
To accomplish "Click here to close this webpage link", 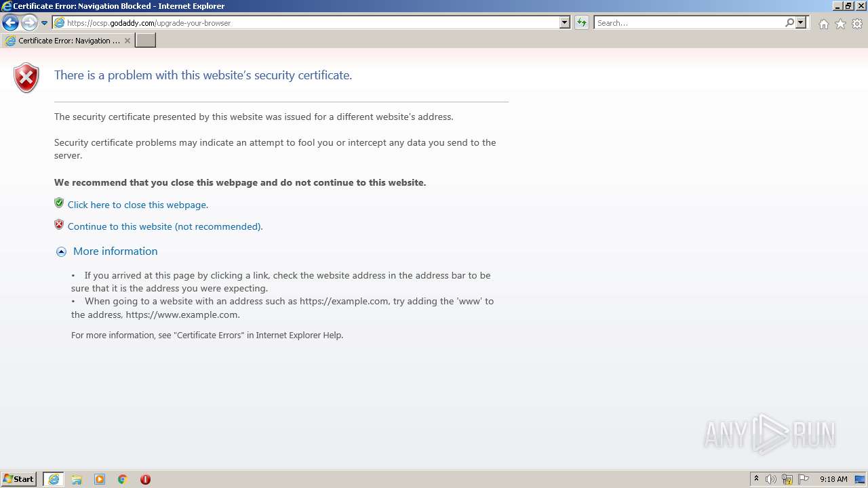I will pyautogui.click(x=138, y=205).
